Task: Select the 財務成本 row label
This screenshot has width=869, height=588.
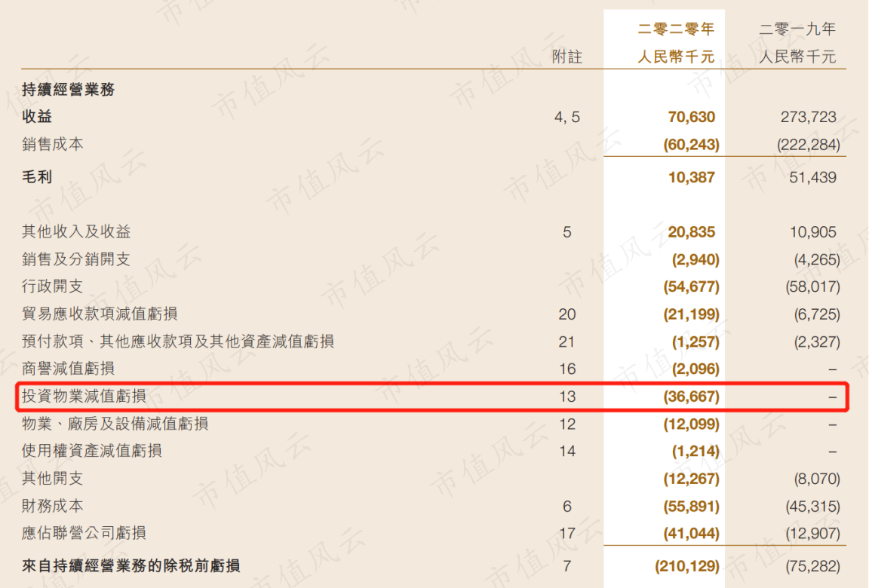Action: (x=53, y=506)
